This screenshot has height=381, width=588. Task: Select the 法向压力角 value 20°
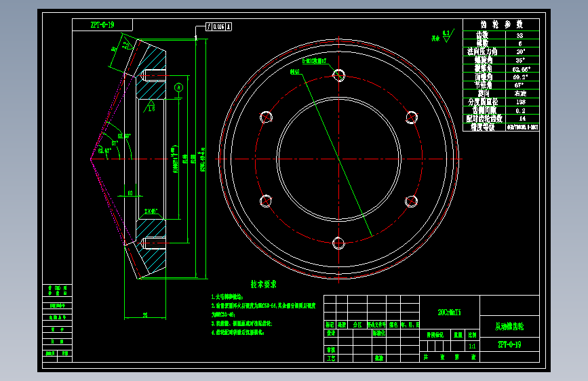pos(520,52)
